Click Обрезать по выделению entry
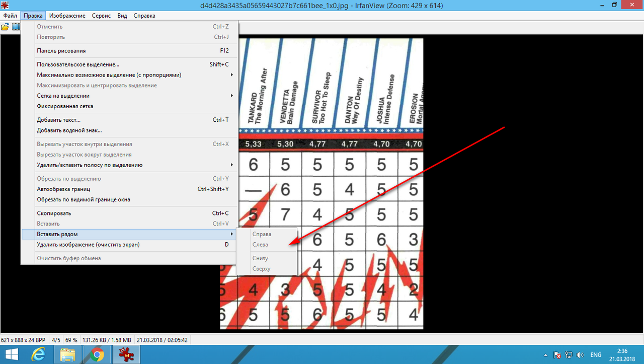 pyautogui.click(x=129, y=179)
